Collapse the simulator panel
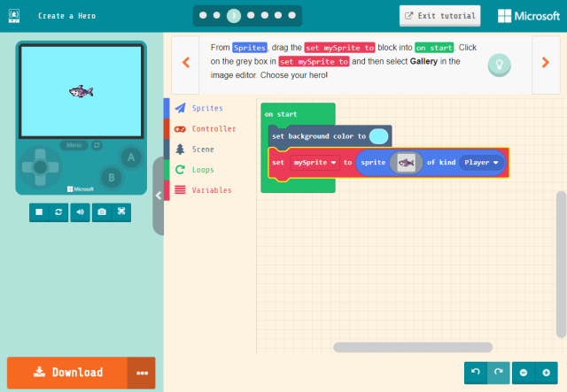The image size is (567, 392). 159,196
